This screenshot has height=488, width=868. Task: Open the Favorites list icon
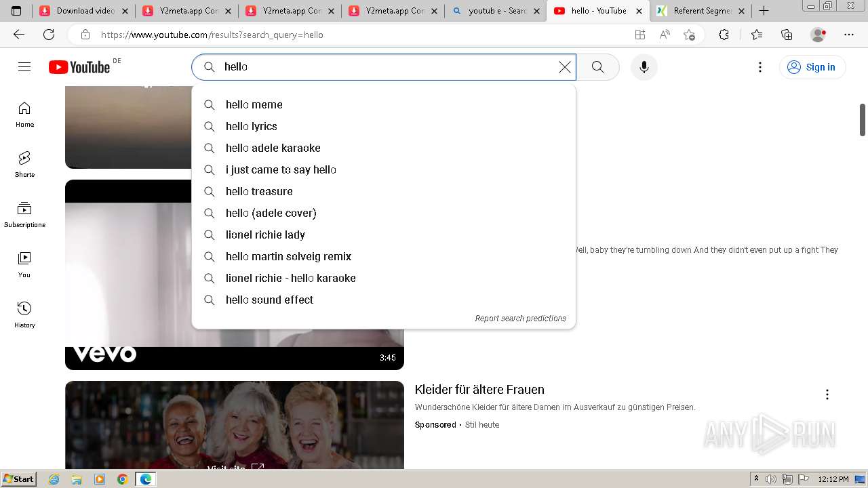(757, 35)
